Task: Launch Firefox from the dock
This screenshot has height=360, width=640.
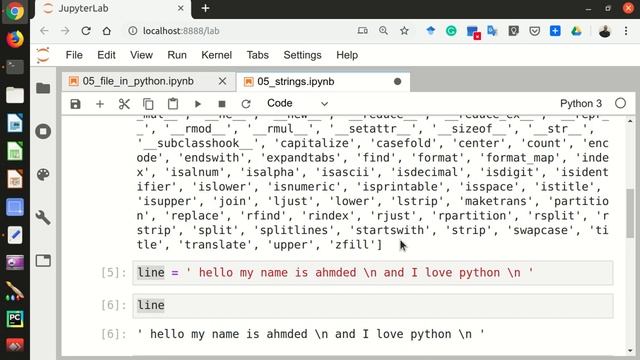Action: tap(15, 39)
